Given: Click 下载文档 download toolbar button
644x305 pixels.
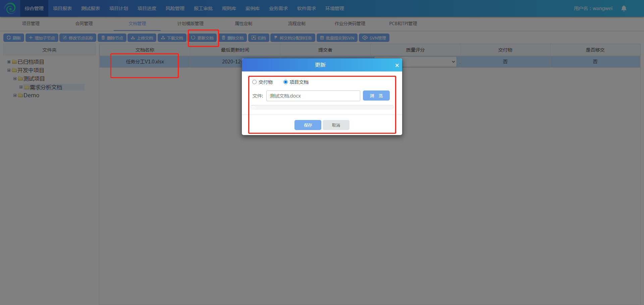Looking at the screenshot, I should click(x=172, y=38).
